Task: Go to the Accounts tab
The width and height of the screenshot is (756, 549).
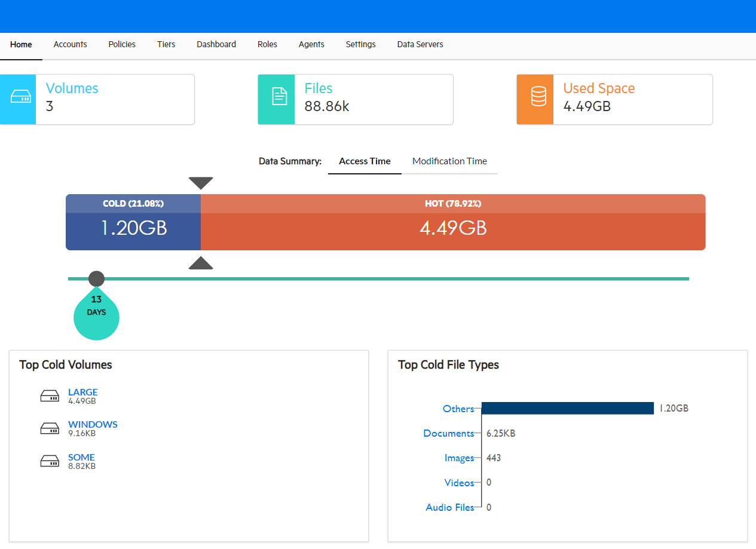Action: pyautogui.click(x=71, y=44)
